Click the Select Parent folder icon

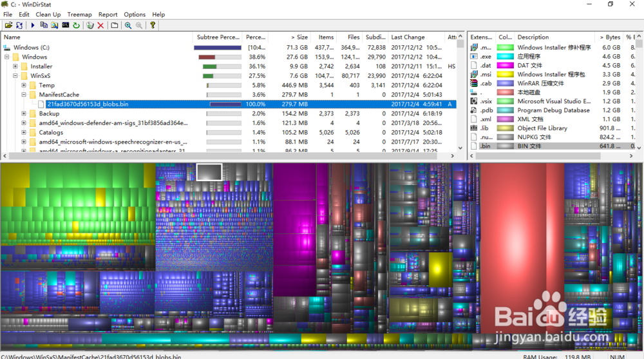pyautogui.click(x=115, y=26)
